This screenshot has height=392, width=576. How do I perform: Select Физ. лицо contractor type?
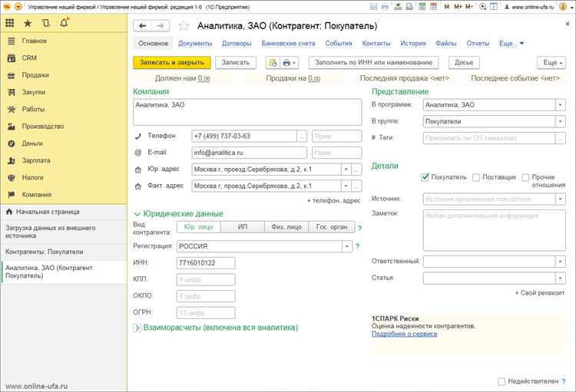(x=286, y=227)
